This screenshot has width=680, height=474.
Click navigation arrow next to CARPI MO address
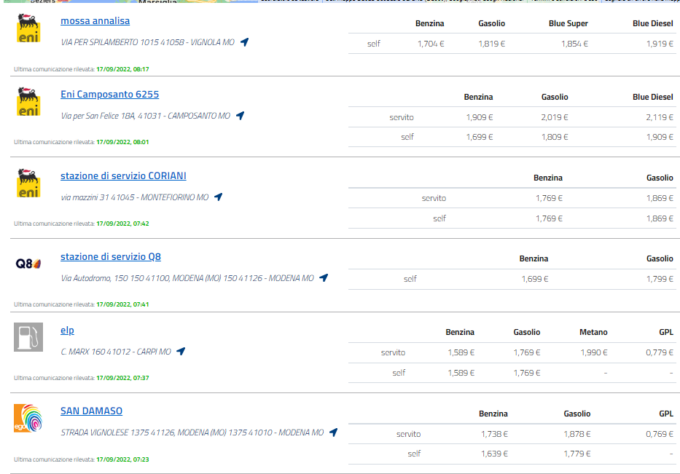click(181, 351)
